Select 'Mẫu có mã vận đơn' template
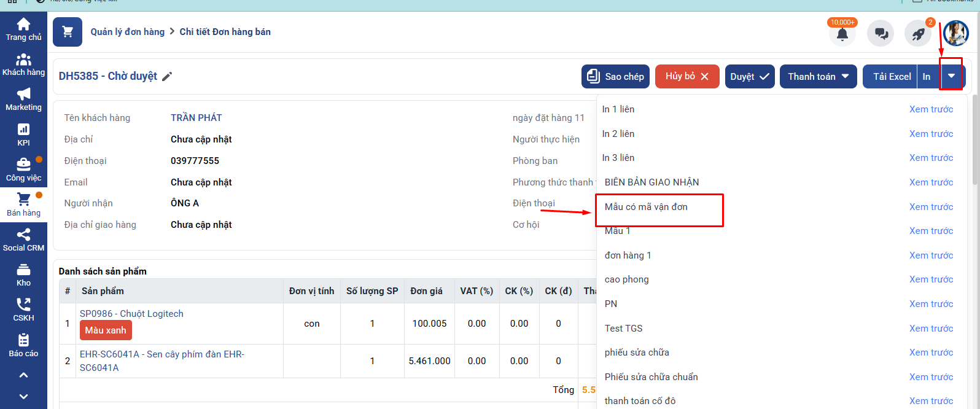This screenshot has height=409, width=980. 646,207
